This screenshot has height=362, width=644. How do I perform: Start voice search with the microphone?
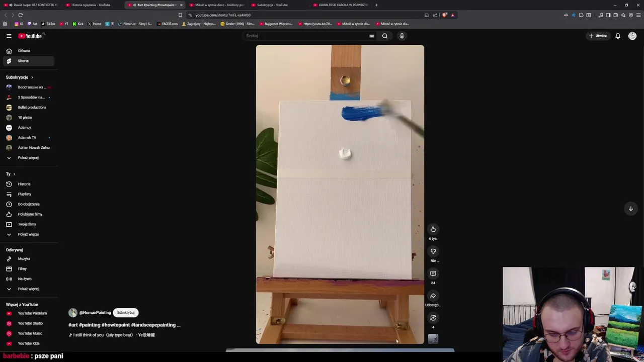click(x=401, y=36)
